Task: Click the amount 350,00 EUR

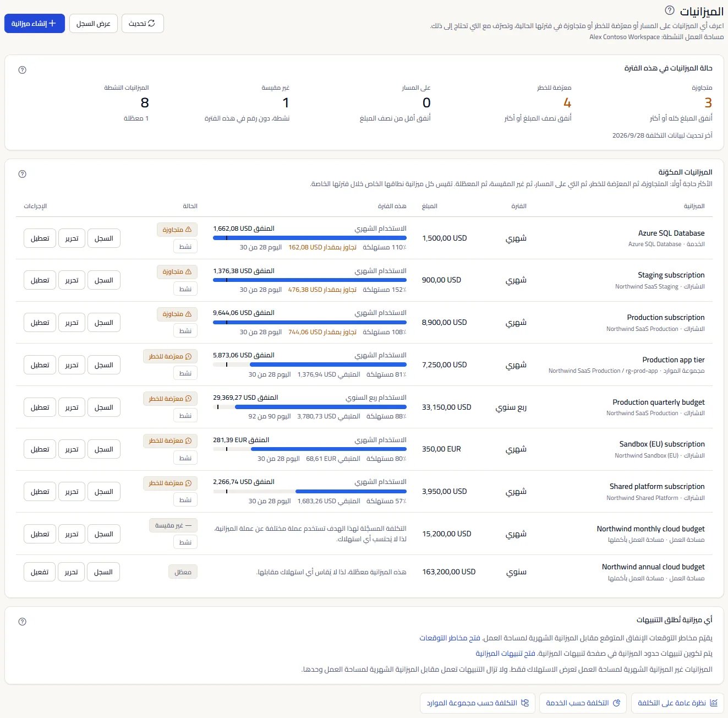Action: 442,449
